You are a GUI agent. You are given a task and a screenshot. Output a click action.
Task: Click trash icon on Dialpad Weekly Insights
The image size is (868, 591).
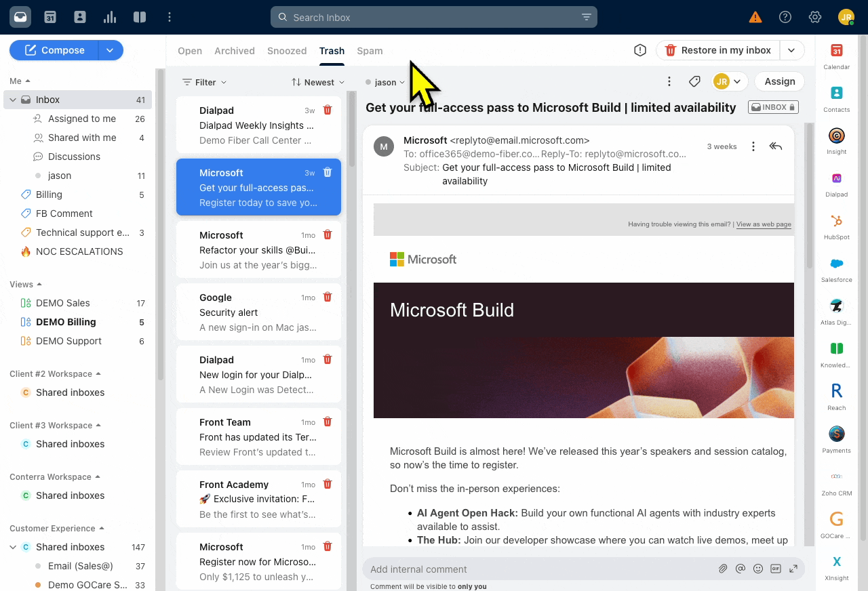[328, 110]
